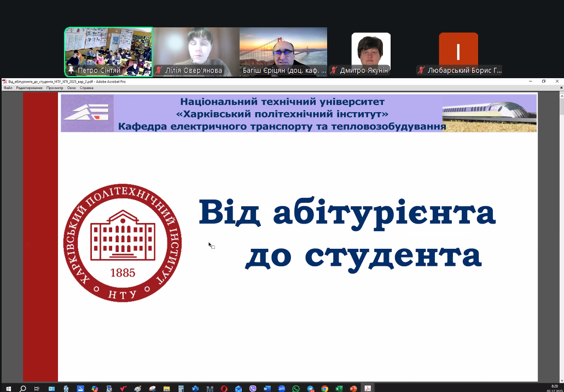Image resolution: width=564 pixels, height=392 pixels.
Task: Open Windows taskbar search
Action: [x=22, y=388]
